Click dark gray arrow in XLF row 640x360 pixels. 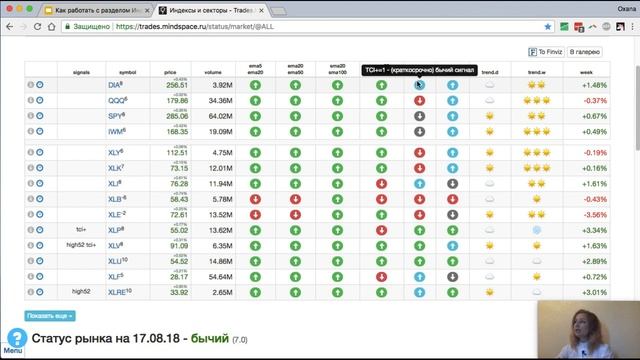[x=452, y=277]
